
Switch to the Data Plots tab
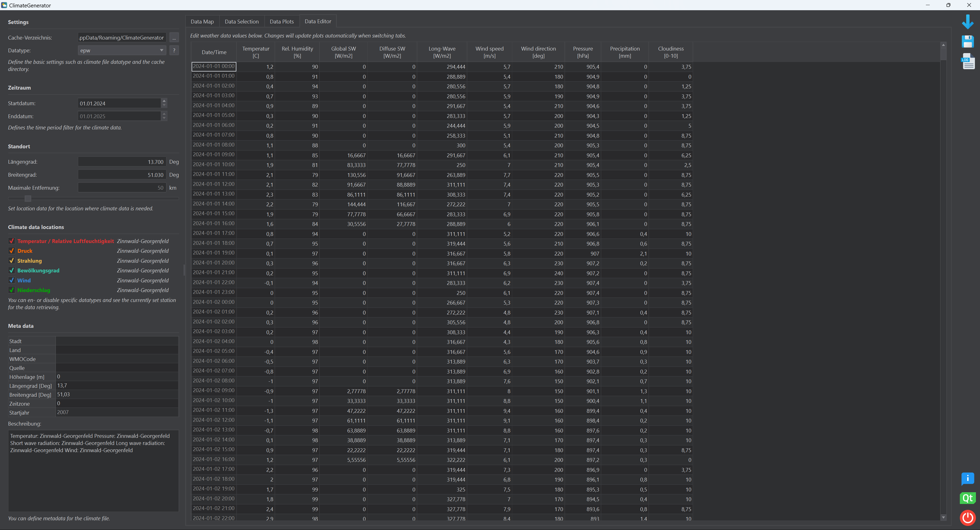coord(281,21)
